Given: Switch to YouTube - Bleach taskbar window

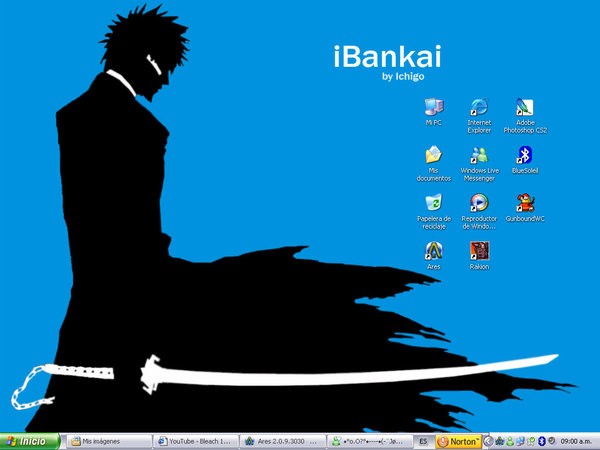Looking at the screenshot, I should 196,441.
